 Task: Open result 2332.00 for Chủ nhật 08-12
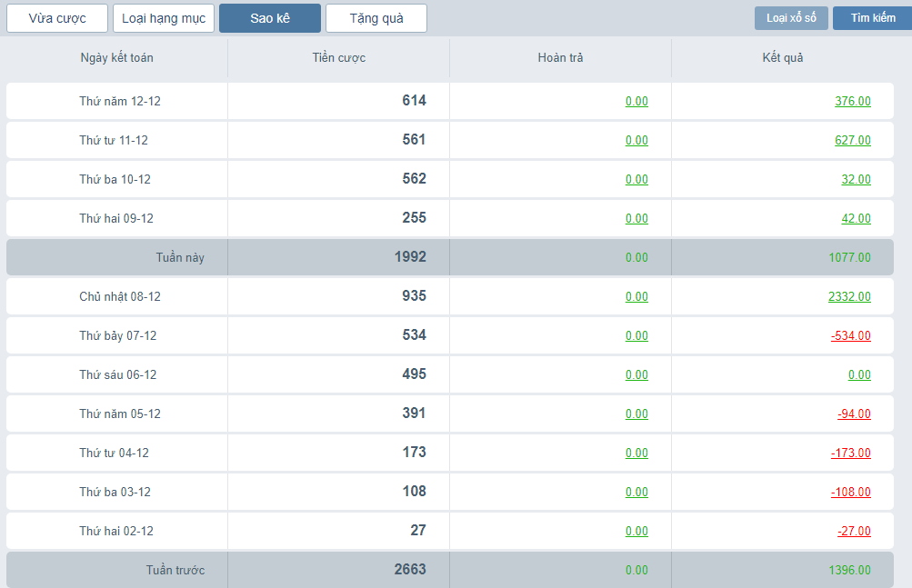click(849, 297)
